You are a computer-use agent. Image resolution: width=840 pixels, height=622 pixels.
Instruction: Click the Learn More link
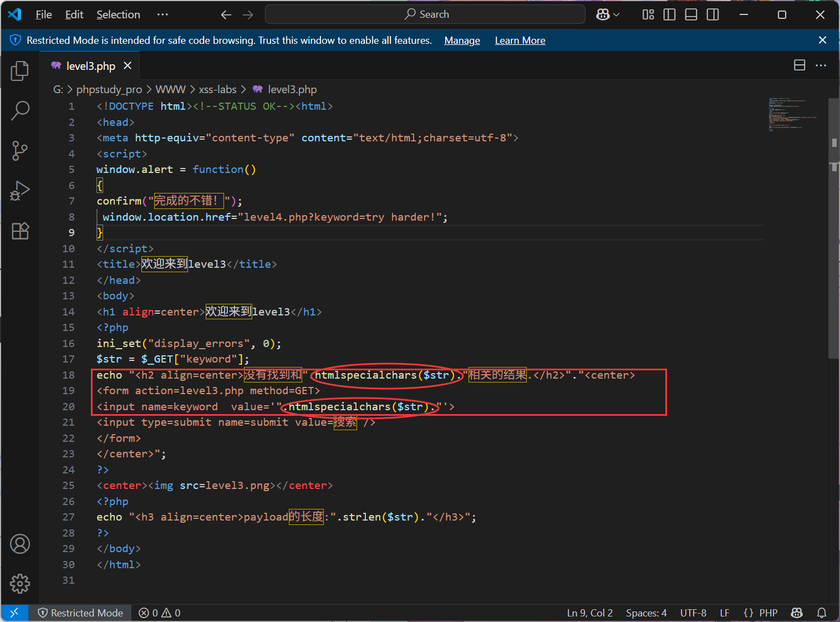[520, 40]
